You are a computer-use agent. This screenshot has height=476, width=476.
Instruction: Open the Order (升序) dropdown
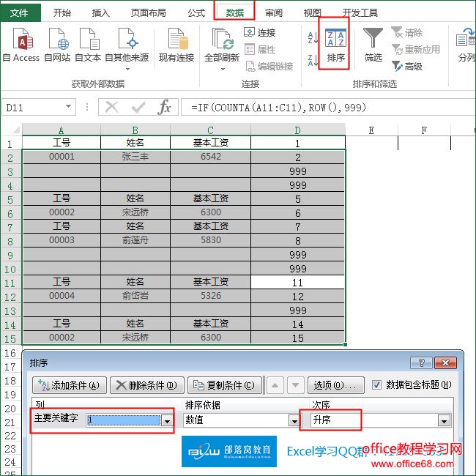[444, 421]
